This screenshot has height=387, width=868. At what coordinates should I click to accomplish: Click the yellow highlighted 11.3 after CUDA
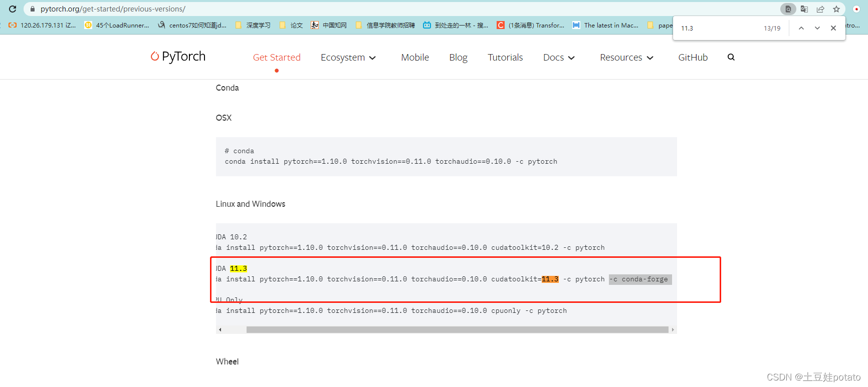coord(239,268)
